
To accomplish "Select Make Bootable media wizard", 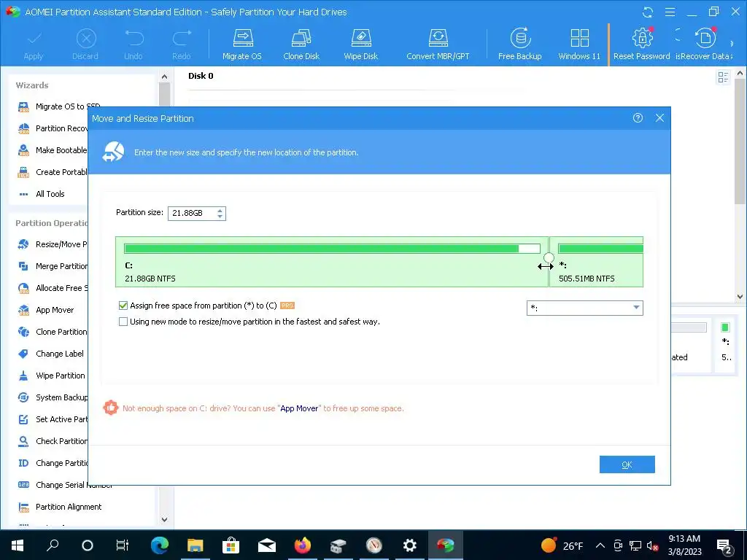I will pyautogui.click(x=53, y=150).
